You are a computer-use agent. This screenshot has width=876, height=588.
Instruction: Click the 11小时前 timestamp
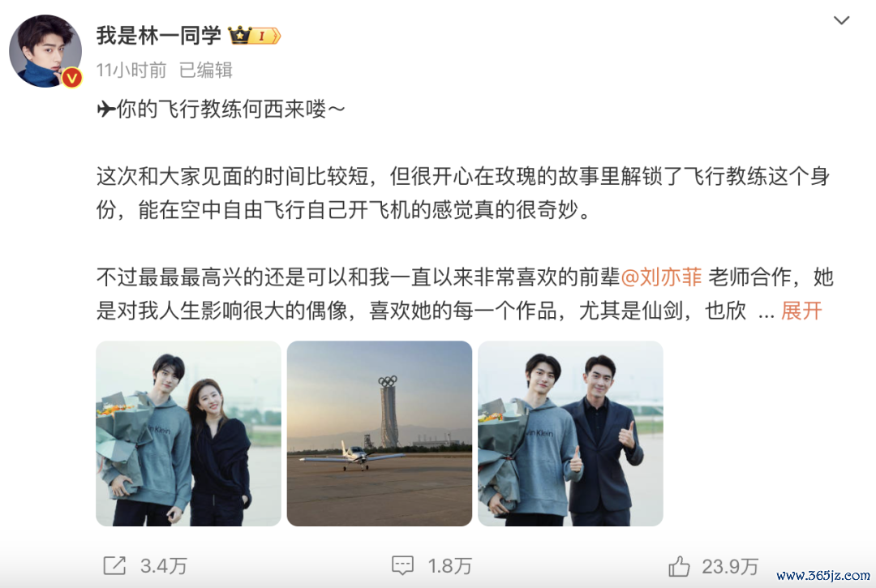[x=131, y=70]
